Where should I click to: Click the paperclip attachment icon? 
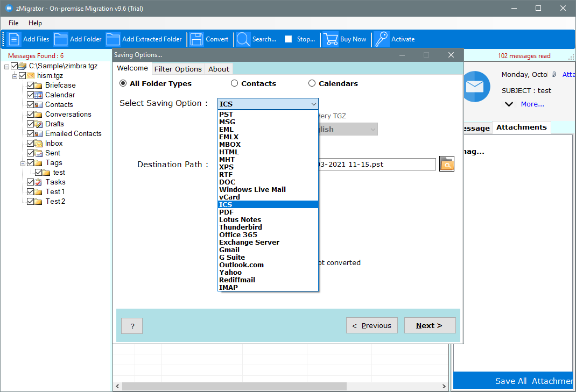pos(553,74)
